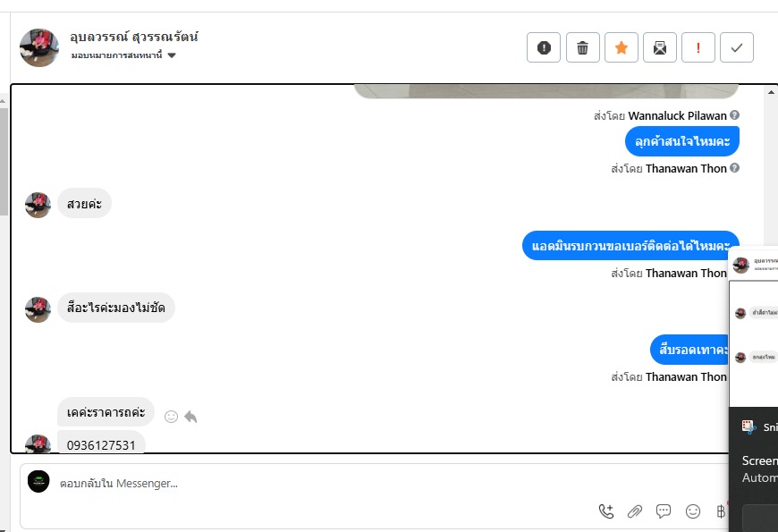The image size is (778, 532).
Task: Click the chat scrollbar up arrow
Action: pyautogui.click(x=771, y=92)
